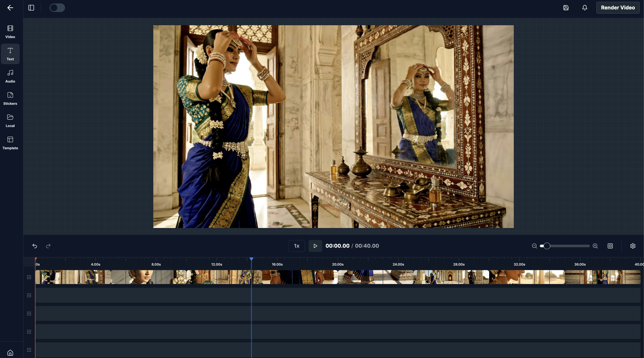Open the notifications bell

point(585,8)
